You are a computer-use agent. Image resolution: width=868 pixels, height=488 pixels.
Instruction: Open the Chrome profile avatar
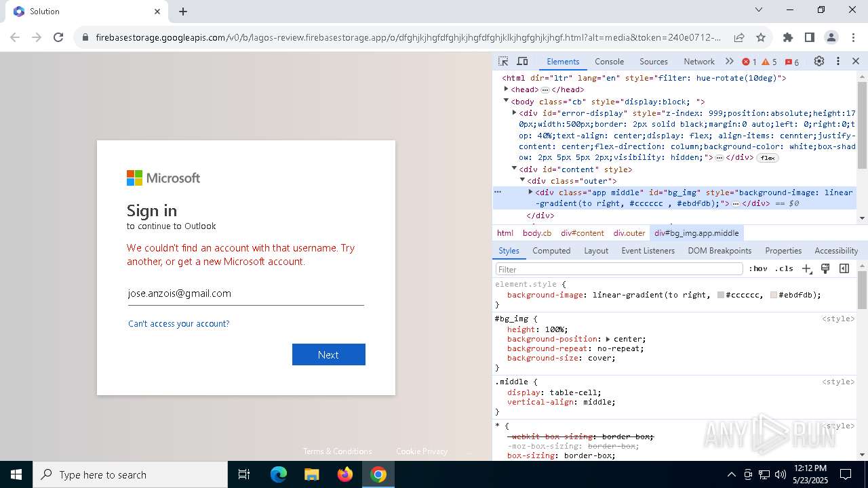pyautogui.click(x=831, y=37)
